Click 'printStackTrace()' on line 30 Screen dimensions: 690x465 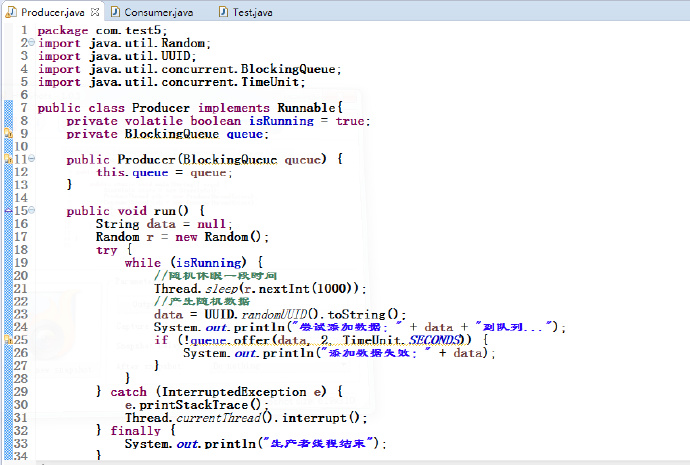200,405
